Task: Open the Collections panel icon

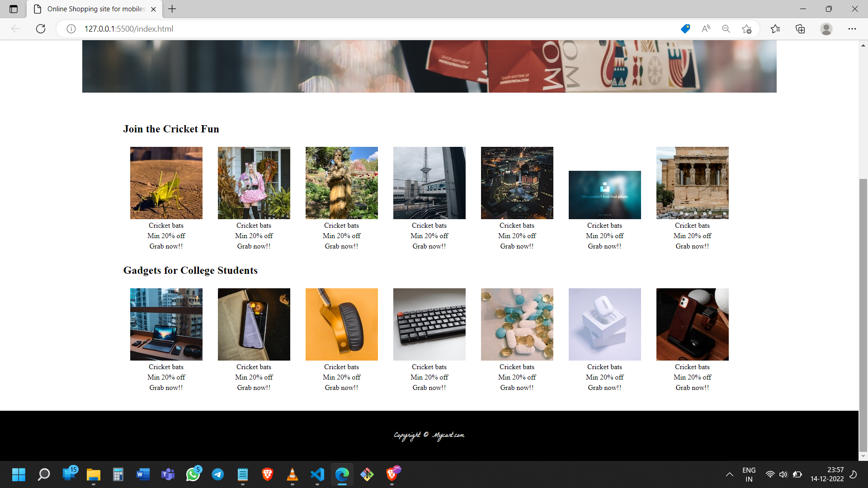Action: [x=800, y=28]
